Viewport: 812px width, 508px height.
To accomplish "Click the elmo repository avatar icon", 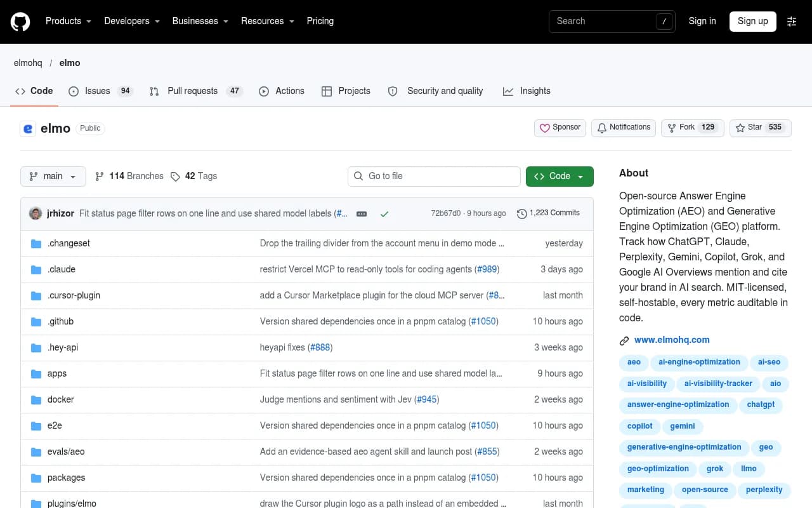I will coord(28,128).
